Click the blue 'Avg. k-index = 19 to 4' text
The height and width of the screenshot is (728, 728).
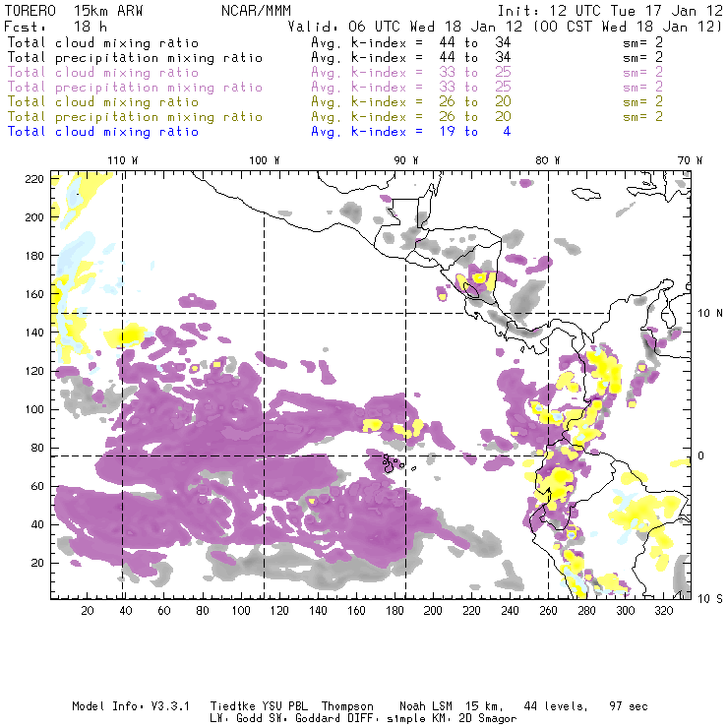411,132
